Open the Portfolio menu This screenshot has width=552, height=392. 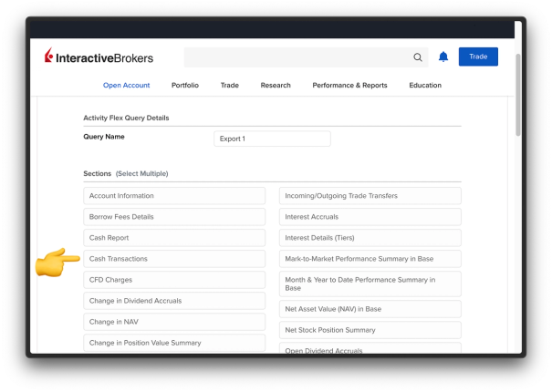(185, 85)
